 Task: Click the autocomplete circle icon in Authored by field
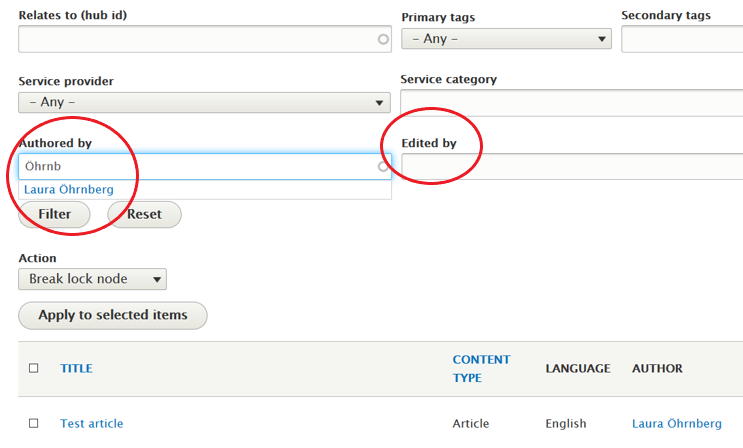[383, 167]
